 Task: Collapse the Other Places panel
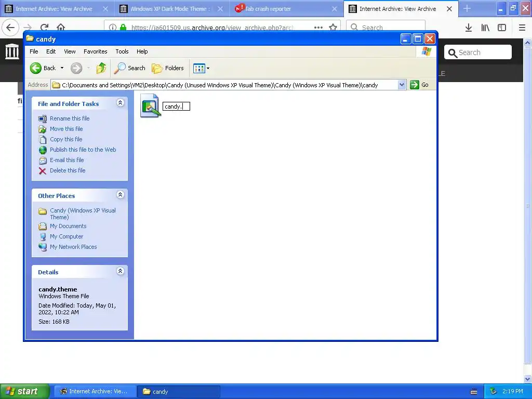pyautogui.click(x=120, y=195)
